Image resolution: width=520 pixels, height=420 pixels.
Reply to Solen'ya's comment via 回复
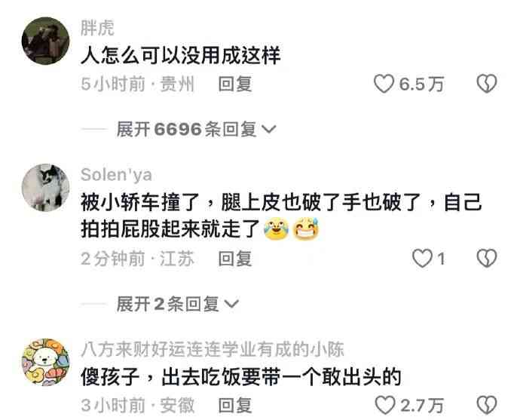pyautogui.click(x=235, y=259)
